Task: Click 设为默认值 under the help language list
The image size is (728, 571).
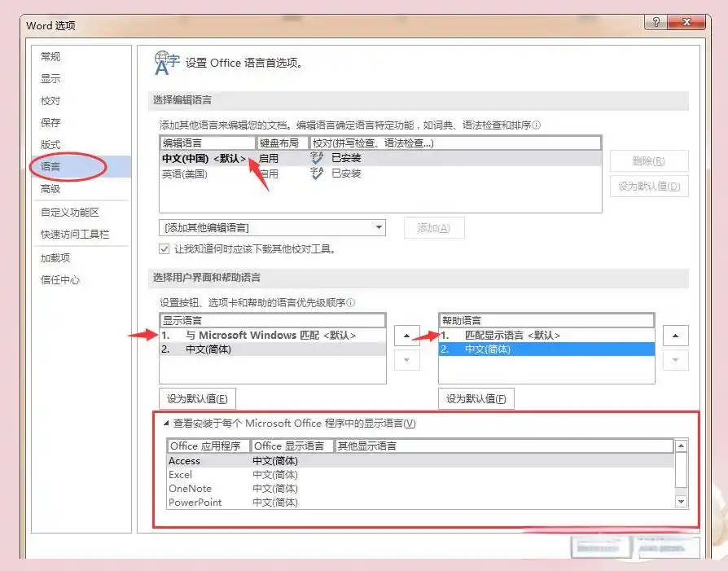Action: (476, 398)
